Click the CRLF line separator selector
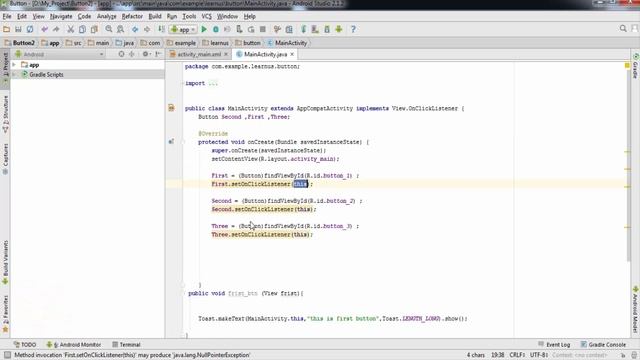 tap(517, 355)
